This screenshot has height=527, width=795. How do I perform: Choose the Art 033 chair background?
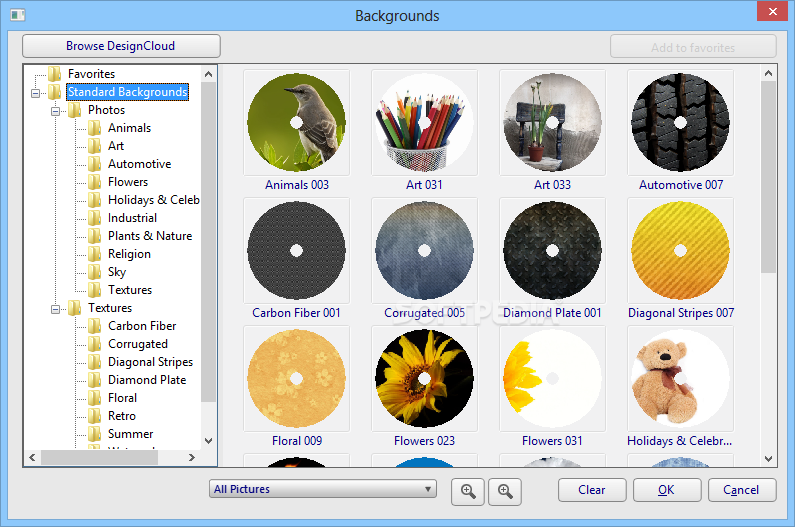[552, 123]
